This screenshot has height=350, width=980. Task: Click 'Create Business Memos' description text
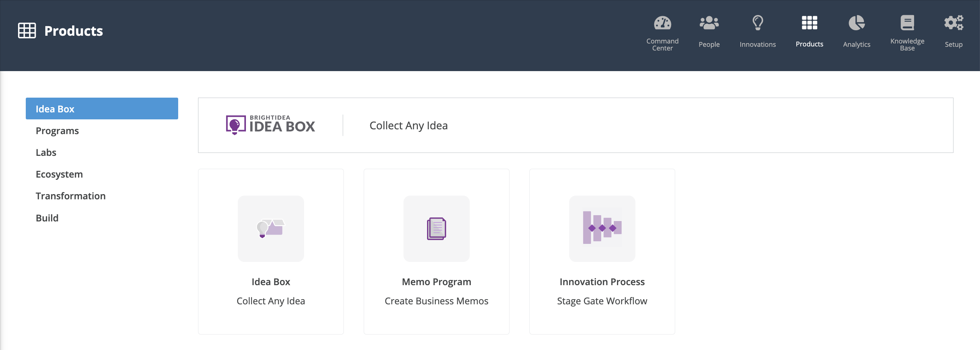tap(436, 301)
